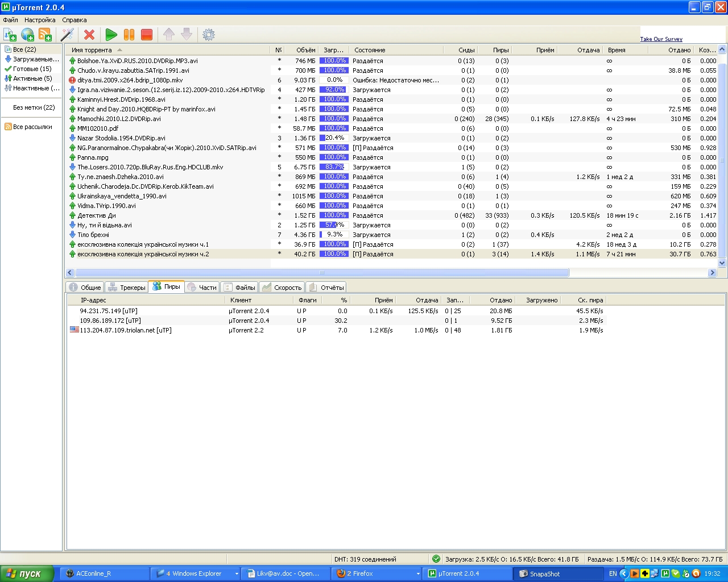Click the status icon of The.Losers.2010 row
The image size is (728, 582).
click(72, 167)
